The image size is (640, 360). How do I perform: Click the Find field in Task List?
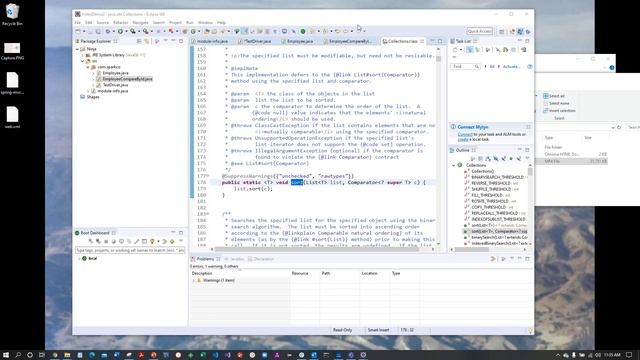coord(465,67)
